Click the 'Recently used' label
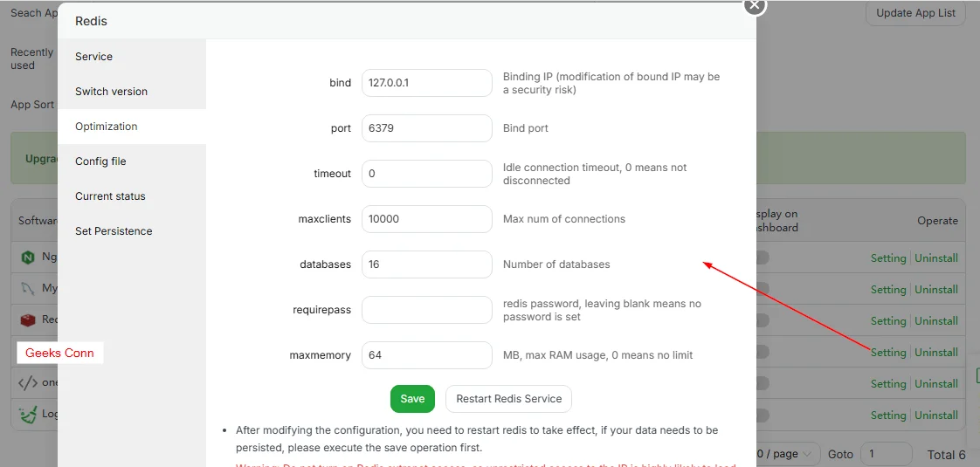Viewport: 980px width, 467px height. [x=31, y=58]
